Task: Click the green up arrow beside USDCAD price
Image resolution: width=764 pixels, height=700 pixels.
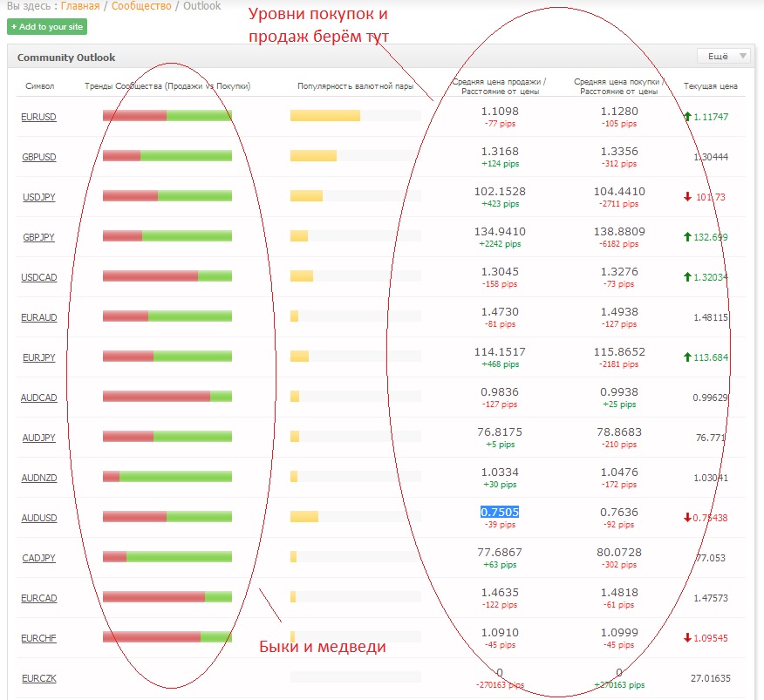Action: click(x=687, y=276)
